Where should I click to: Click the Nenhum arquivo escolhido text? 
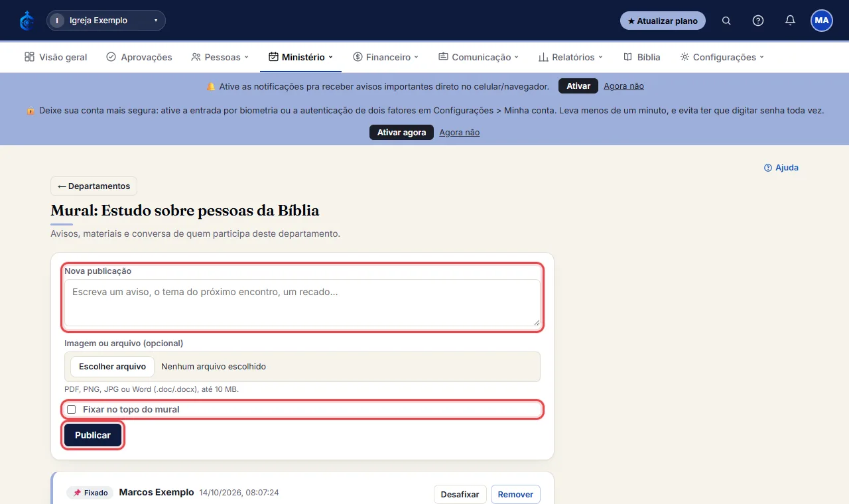pyautogui.click(x=214, y=367)
